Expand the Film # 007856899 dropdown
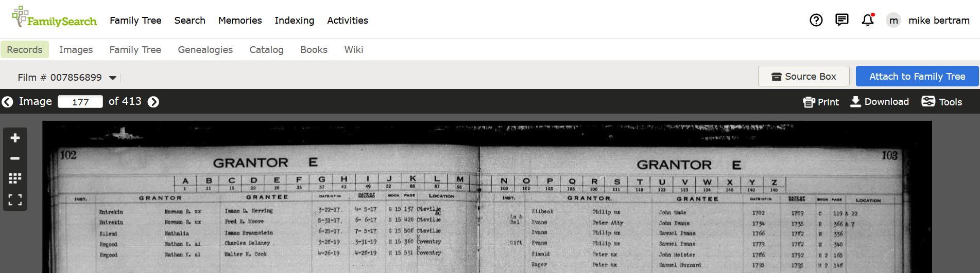The image size is (980, 273). [x=113, y=78]
